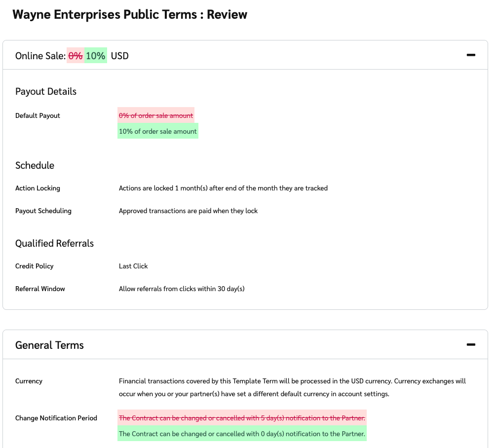The width and height of the screenshot is (498, 448).
Task: Click the Credit Policy label
Action: (34, 266)
